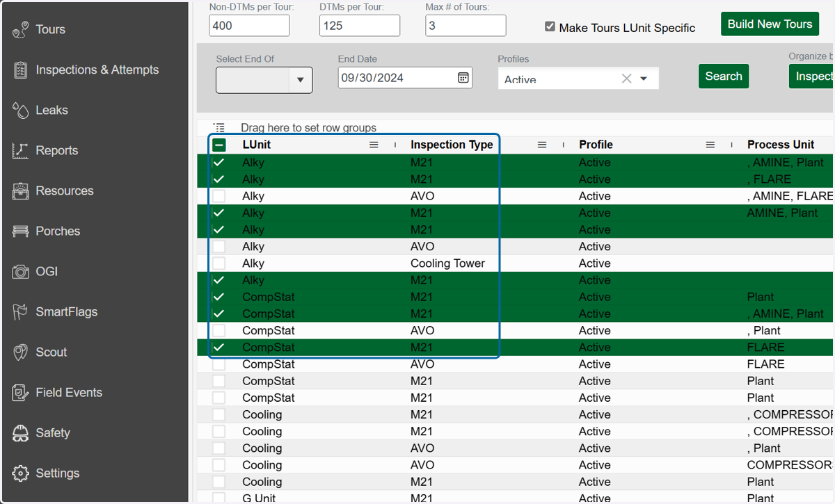Click the Search button
The height and width of the screenshot is (504, 835).
[x=724, y=76]
